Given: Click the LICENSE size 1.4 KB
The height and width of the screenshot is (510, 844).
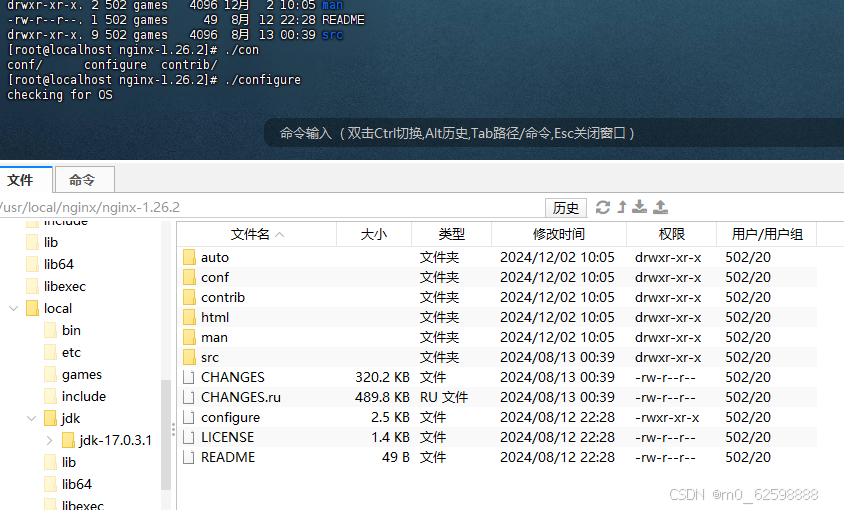Looking at the screenshot, I should (x=390, y=437).
